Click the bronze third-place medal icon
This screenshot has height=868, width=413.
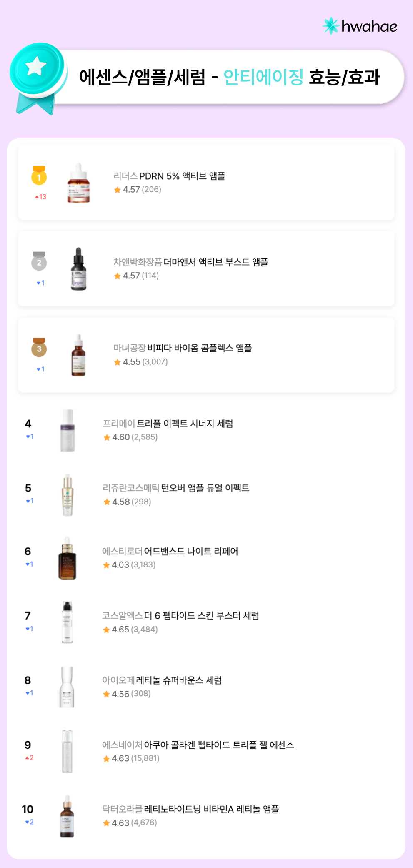click(x=39, y=348)
